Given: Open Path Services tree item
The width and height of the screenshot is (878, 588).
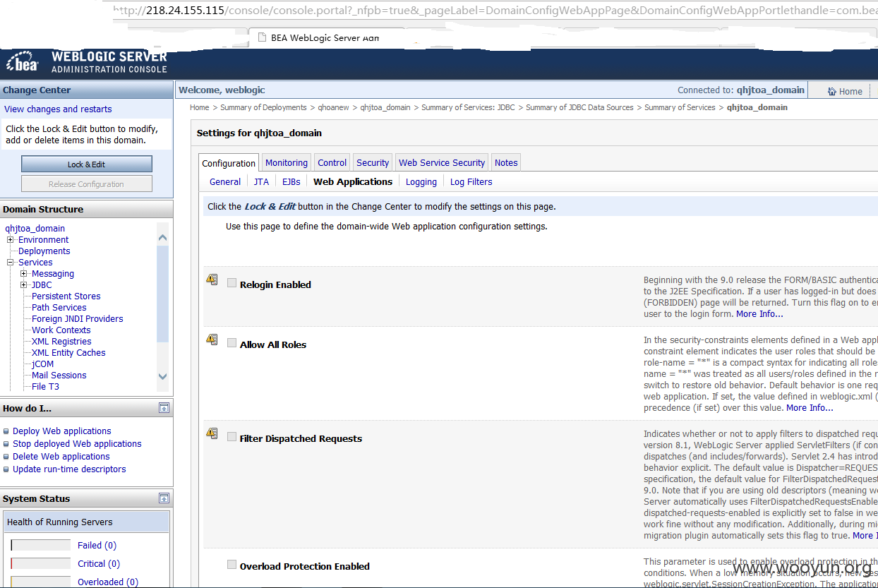Looking at the screenshot, I should click(59, 307).
